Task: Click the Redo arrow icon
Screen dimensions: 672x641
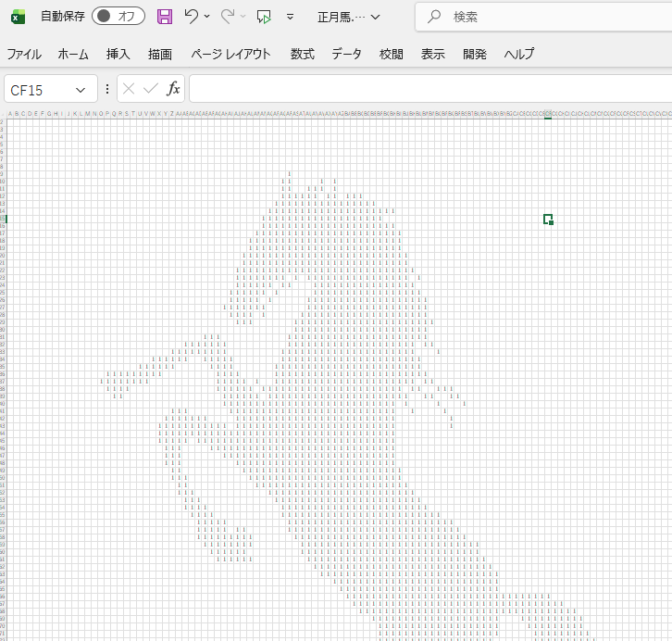Action: pos(228,17)
